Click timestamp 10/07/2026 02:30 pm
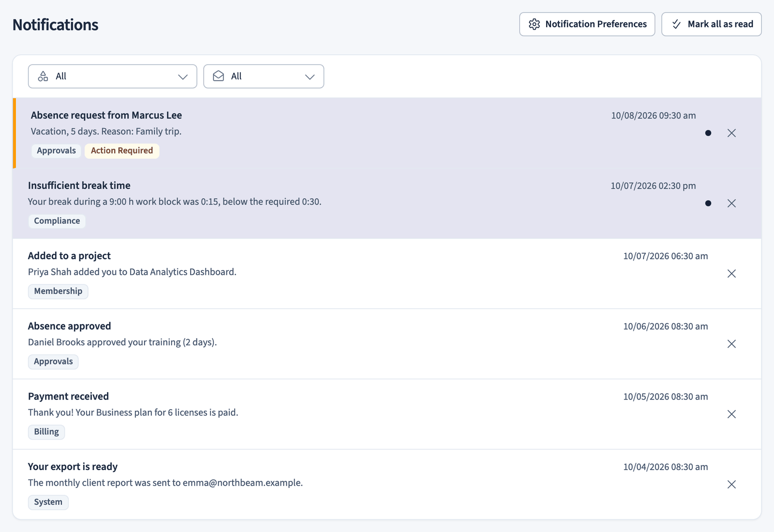 654,186
